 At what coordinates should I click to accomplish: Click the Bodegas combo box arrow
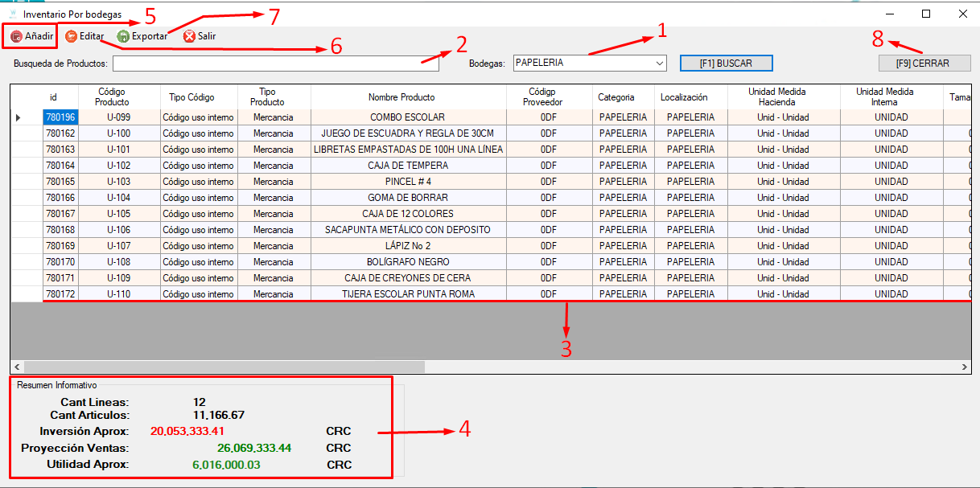660,63
